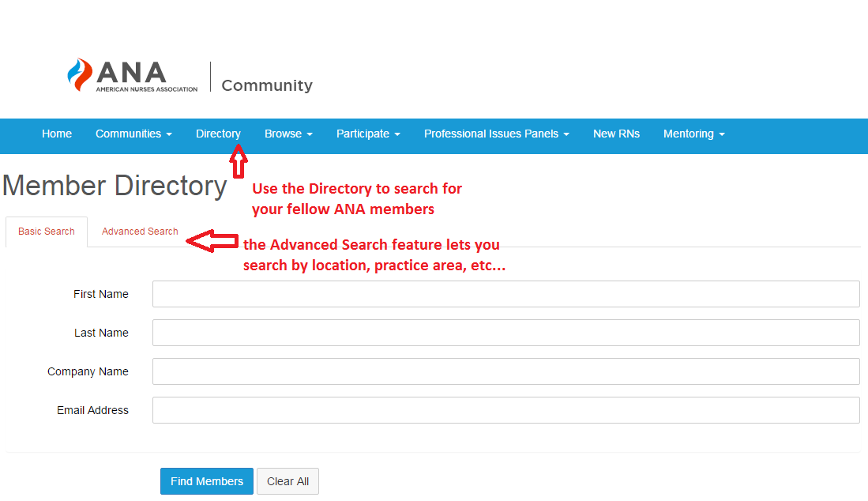Screen dimensions: 868x501
Task: Click the ANA American Nurses Association logo
Action: pos(133,75)
